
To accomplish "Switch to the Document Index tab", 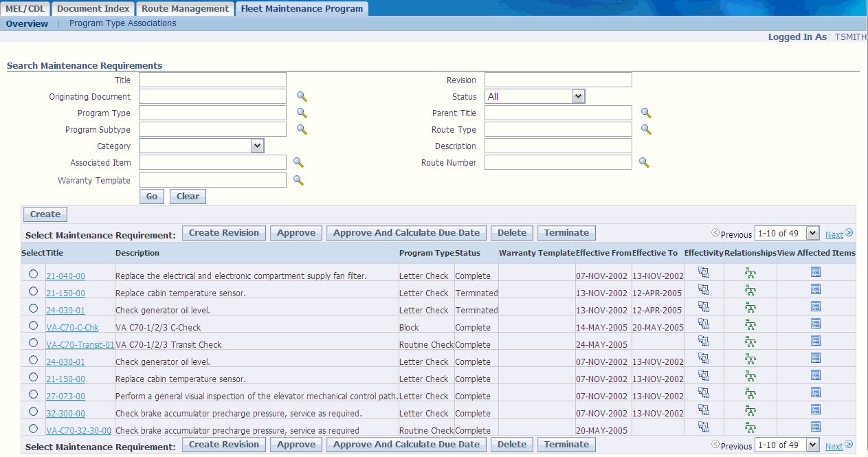I will click(x=93, y=8).
